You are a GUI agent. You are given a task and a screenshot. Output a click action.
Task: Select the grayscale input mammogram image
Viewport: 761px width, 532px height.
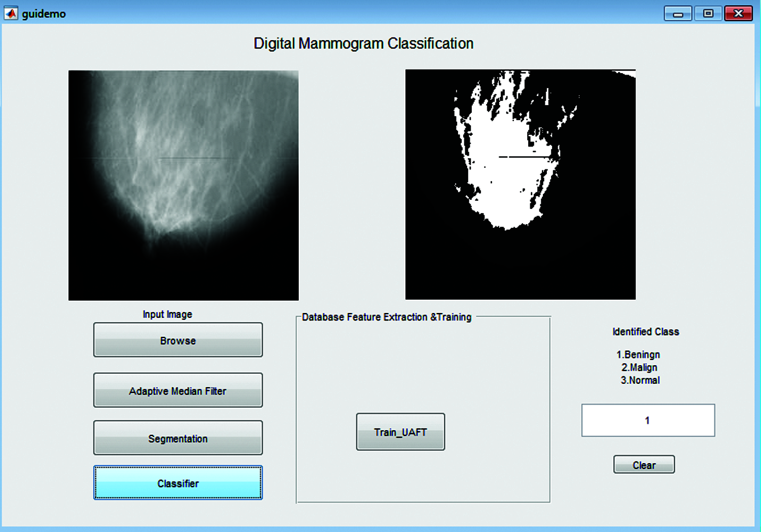(183, 185)
